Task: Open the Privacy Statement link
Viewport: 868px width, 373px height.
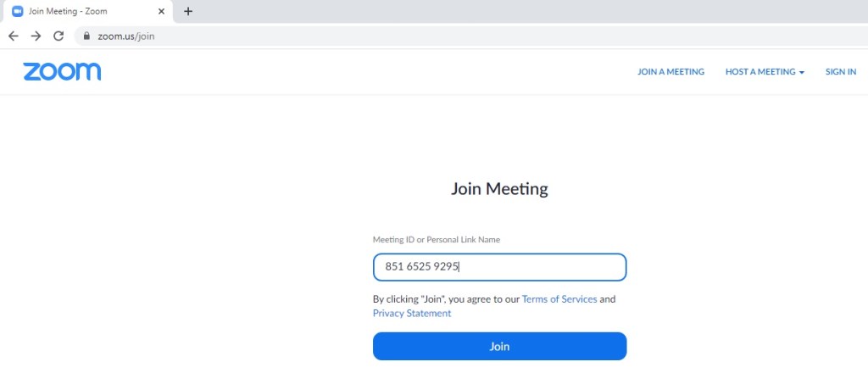Action: [412, 314]
